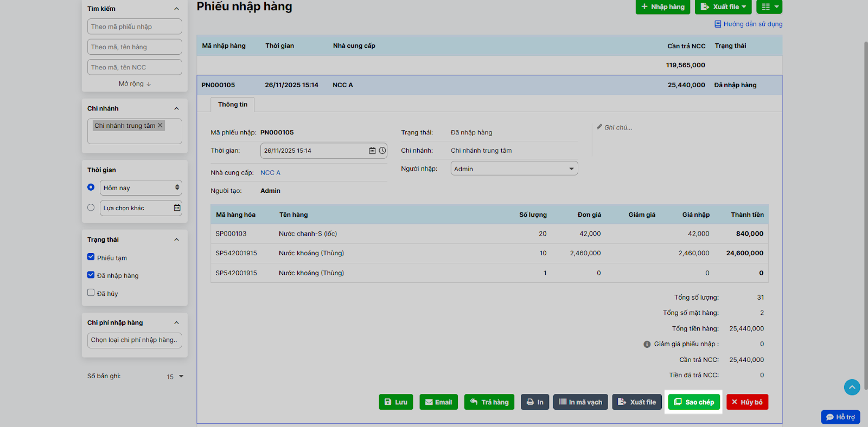Viewport: 868px width, 427px height.
Task: Open the Người nhập Admin dropdown
Action: point(514,169)
